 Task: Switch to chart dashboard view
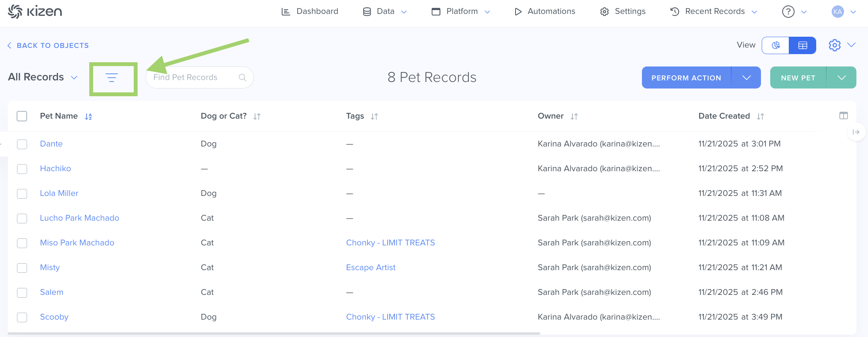[x=776, y=45]
